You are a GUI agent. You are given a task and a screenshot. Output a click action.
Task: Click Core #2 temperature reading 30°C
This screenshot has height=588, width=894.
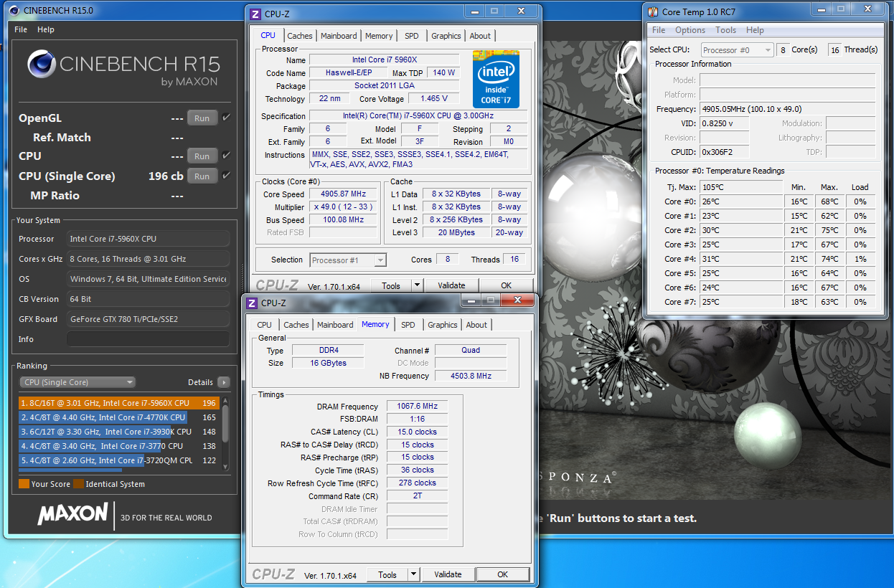pos(740,230)
